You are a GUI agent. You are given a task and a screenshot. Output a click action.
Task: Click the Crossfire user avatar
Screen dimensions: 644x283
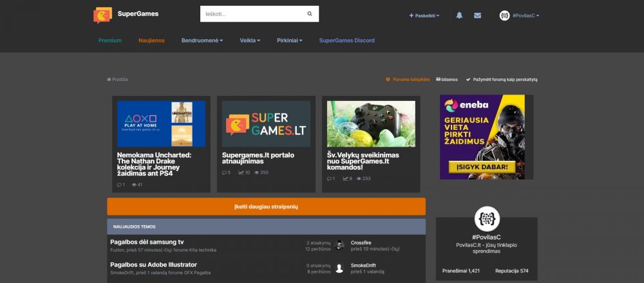point(339,245)
